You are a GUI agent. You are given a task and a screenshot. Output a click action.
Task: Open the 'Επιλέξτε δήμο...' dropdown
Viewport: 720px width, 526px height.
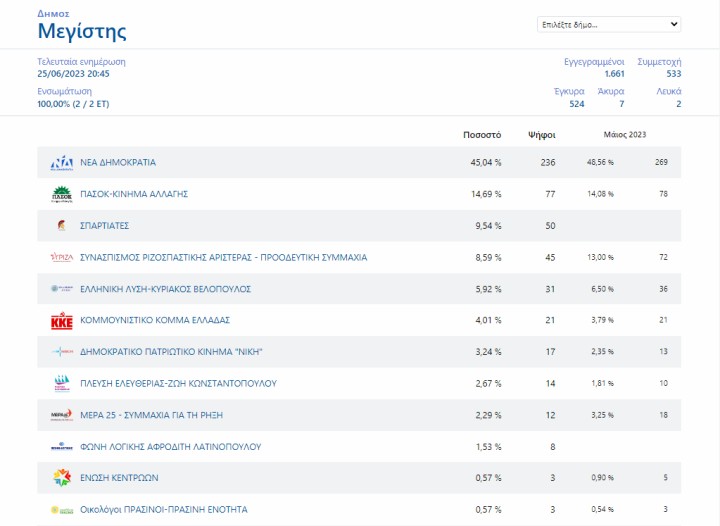pyautogui.click(x=608, y=24)
